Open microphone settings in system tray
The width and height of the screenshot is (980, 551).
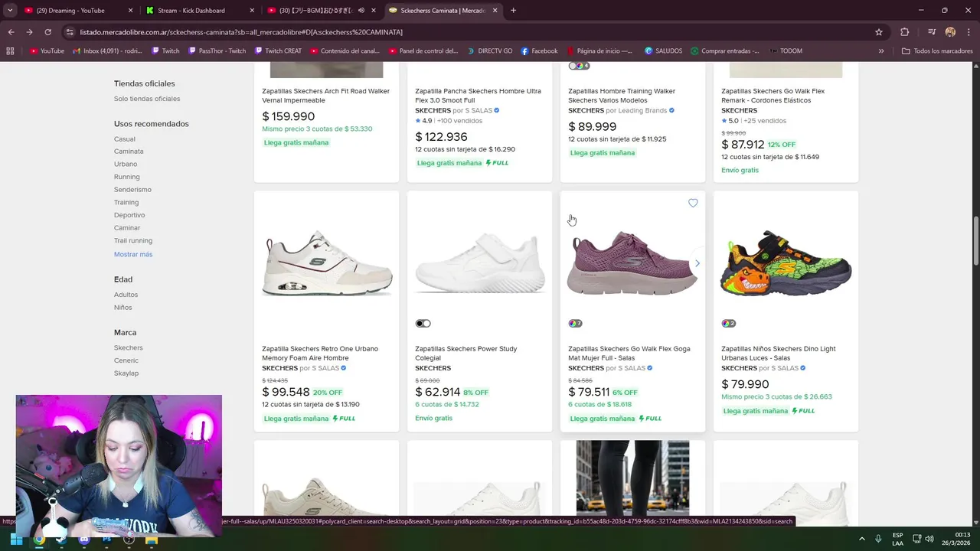coord(878,539)
